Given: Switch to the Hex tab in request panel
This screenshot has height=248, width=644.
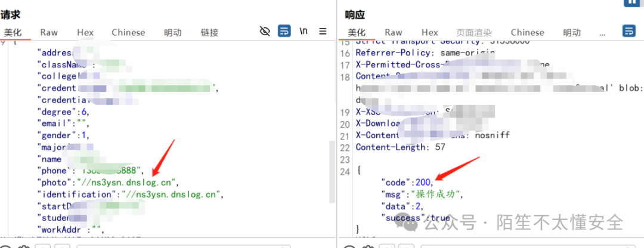Looking at the screenshot, I should (85, 32).
